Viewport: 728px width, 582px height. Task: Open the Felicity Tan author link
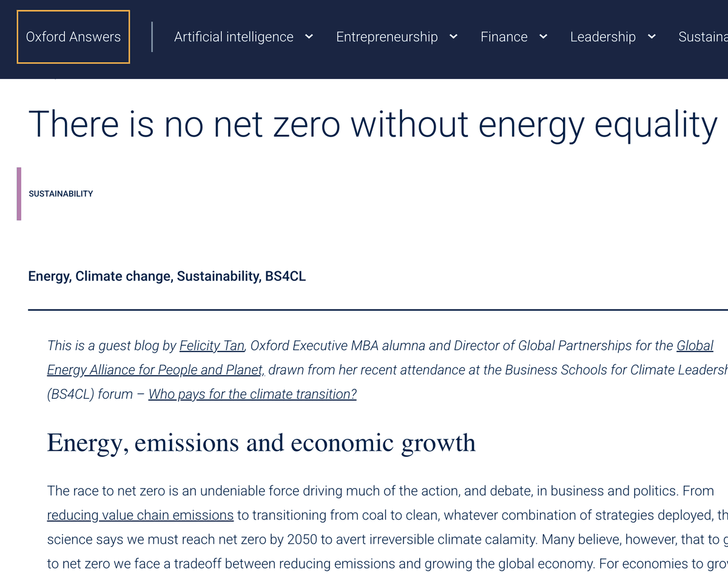tap(212, 346)
